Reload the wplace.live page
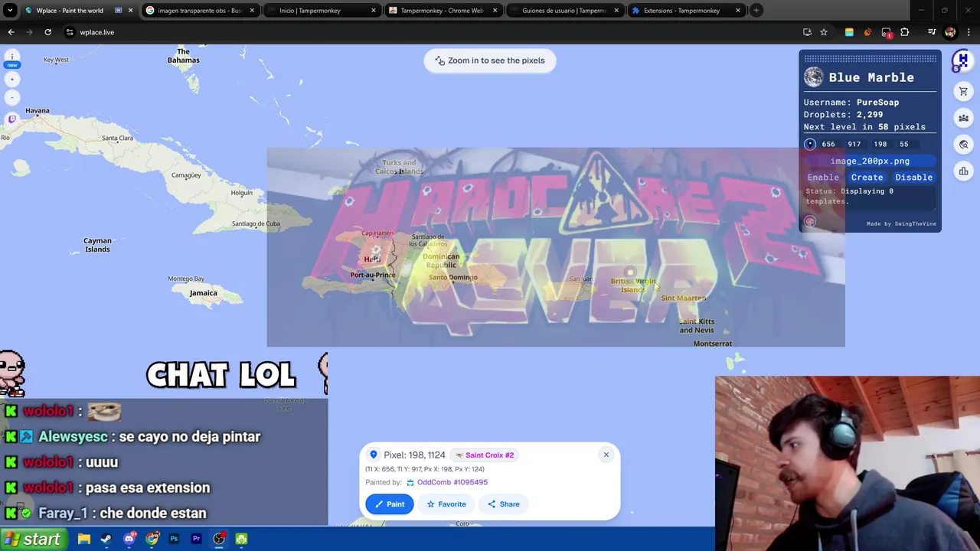980x551 pixels. [x=47, y=32]
